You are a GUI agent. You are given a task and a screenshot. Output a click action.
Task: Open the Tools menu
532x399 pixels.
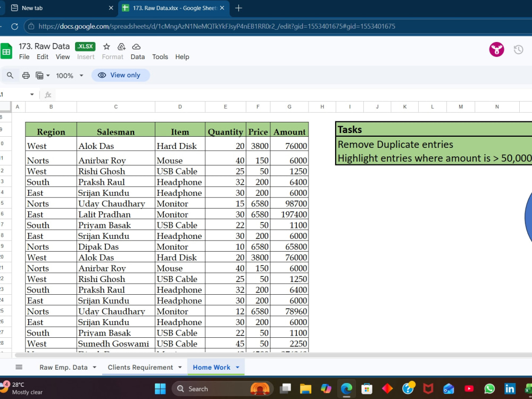[160, 57]
